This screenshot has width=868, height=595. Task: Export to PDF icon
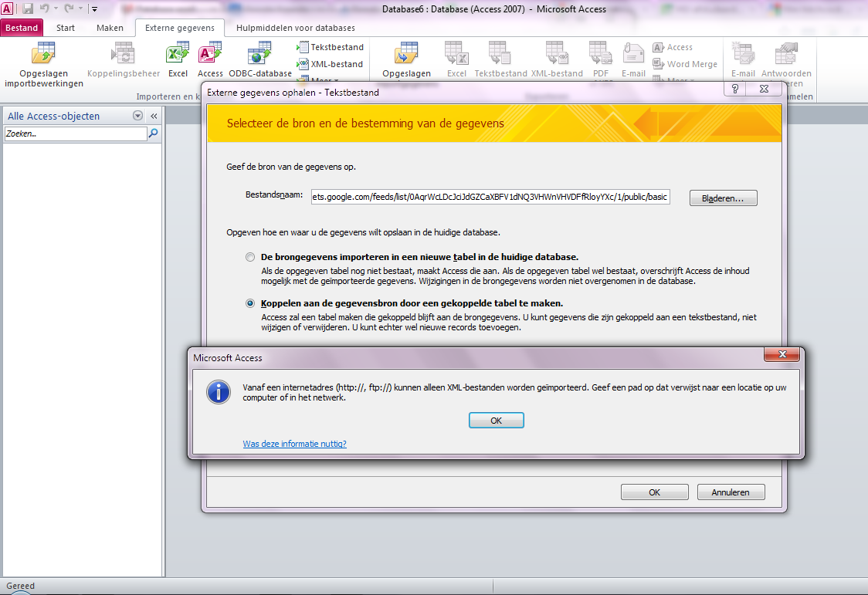[x=601, y=59]
